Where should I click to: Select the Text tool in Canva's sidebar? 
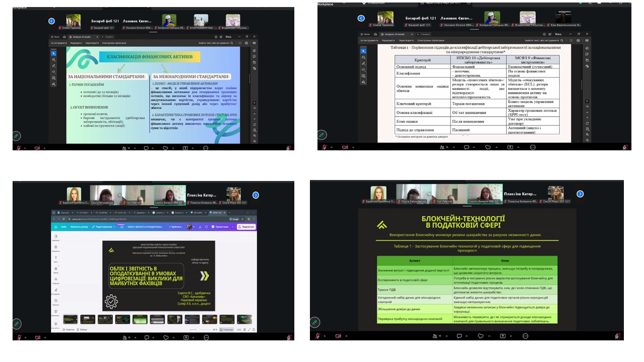click(56, 258)
